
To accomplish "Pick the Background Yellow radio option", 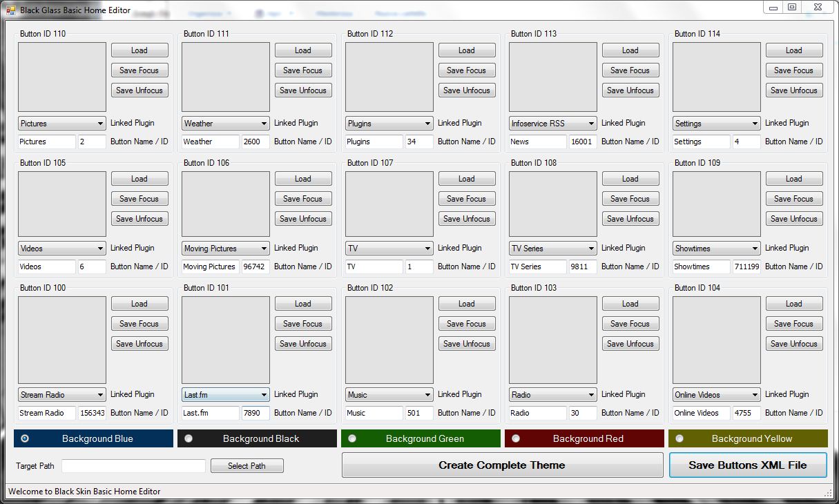I will click(x=679, y=438).
